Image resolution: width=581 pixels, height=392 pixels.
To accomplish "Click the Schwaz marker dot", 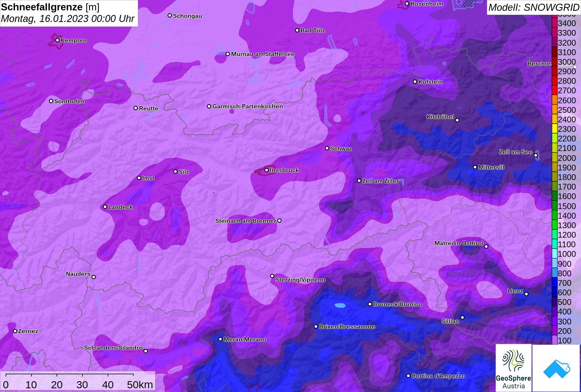I will [327, 148].
